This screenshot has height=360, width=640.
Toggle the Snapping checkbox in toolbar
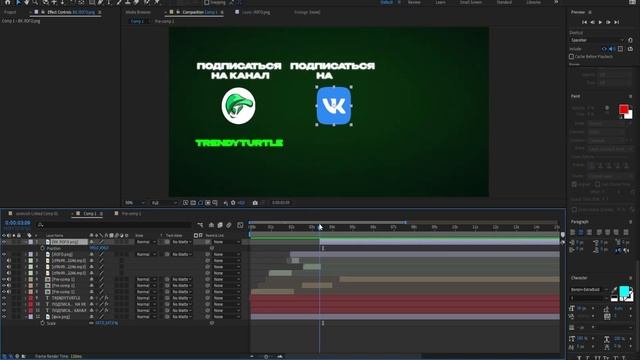tap(207, 2)
